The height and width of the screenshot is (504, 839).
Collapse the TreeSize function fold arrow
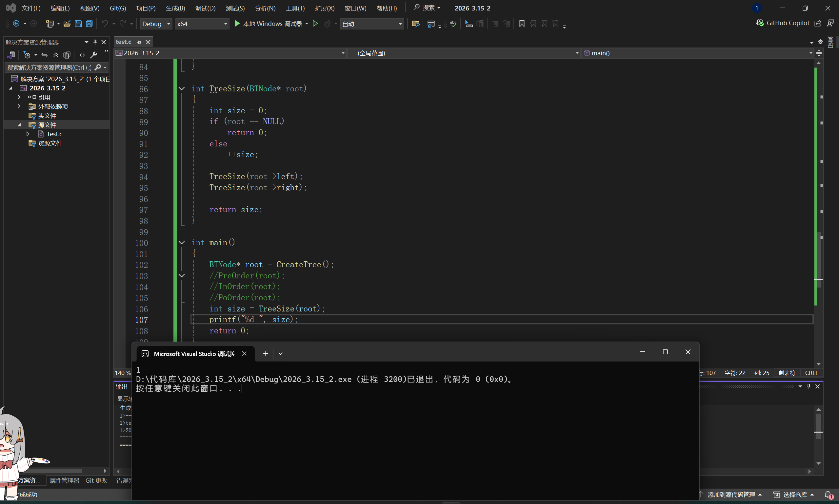[x=182, y=89]
